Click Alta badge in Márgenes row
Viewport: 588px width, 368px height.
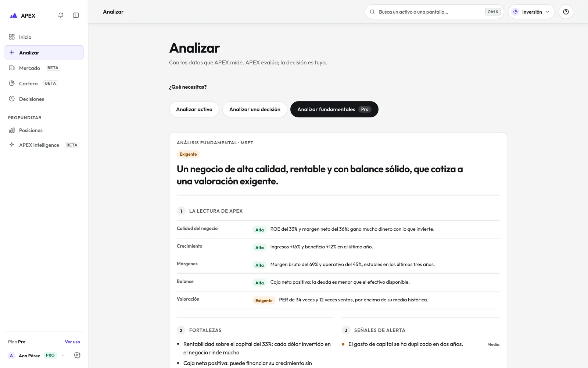tap(259, 265)
